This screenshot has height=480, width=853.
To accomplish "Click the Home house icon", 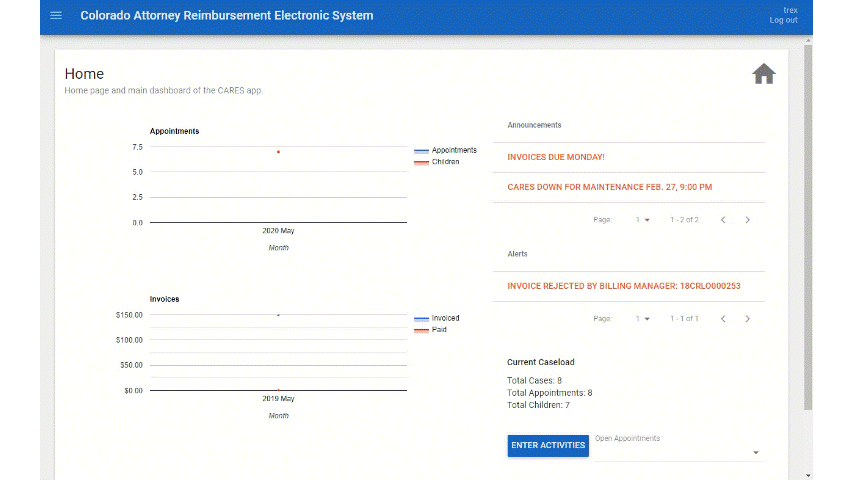I will tap(764, 73).
